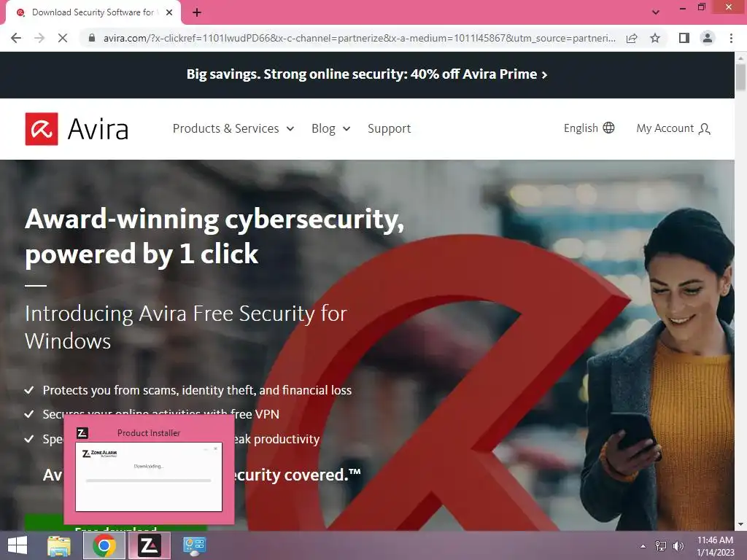Open the Support menu item

[x=390, y=128]
